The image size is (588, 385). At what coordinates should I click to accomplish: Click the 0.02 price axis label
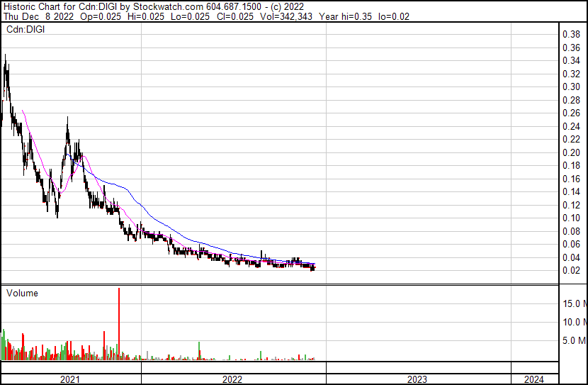point(572,270)
